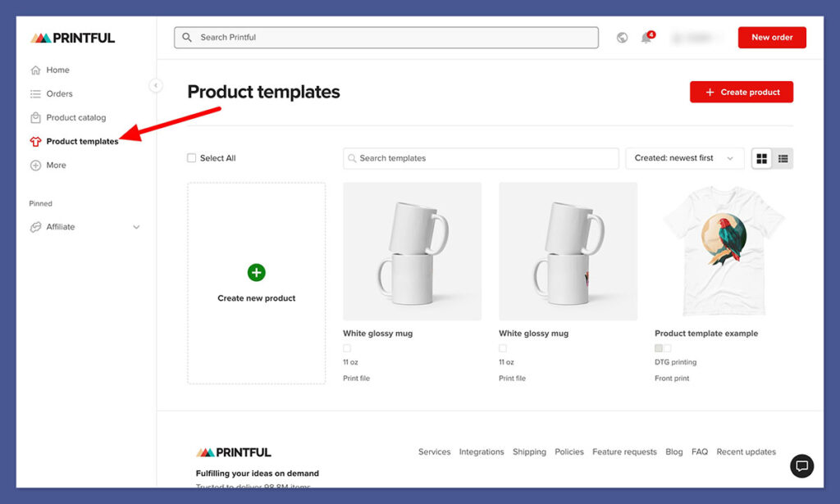This screenshot has width=840, height=504.
Task: Click the template's beige color swatch
Action: [659, 348]
